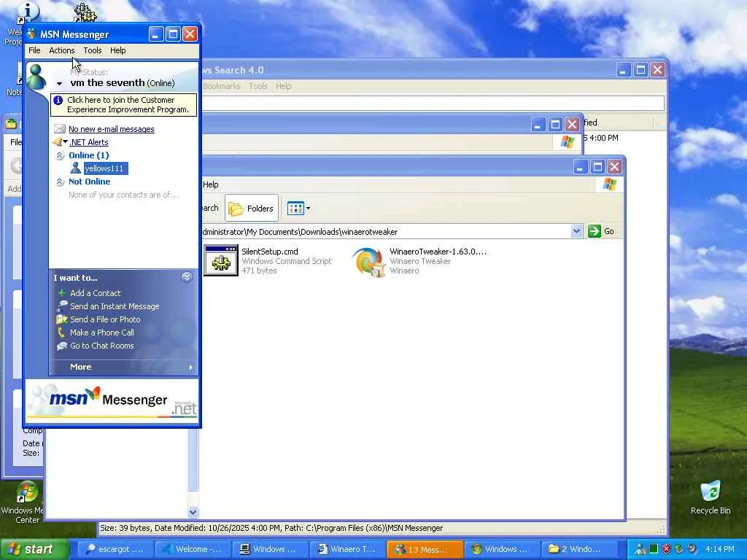Collapse the Not Online contact group

60,182
